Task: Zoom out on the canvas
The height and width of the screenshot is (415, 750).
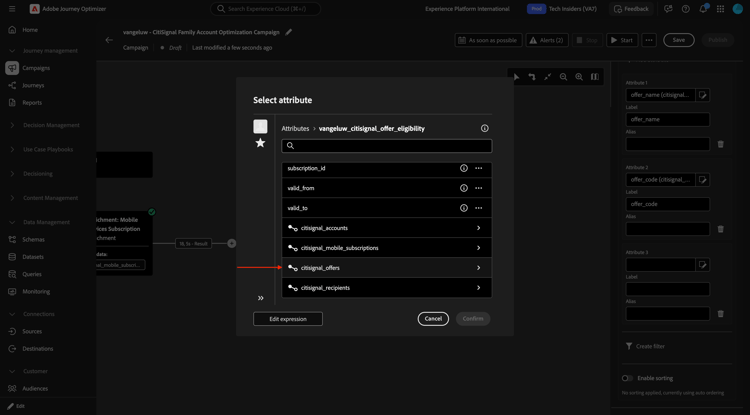Action: pos(563,76)
